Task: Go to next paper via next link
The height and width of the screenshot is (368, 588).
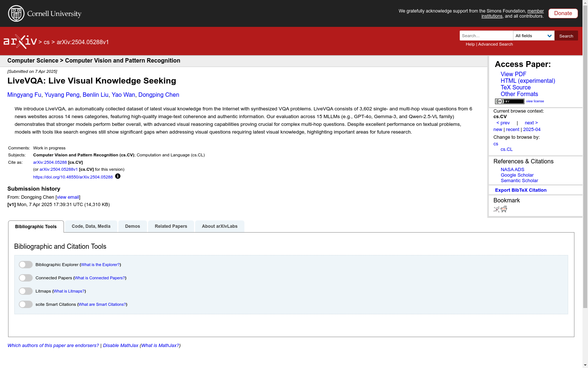Action: [531, 123]
